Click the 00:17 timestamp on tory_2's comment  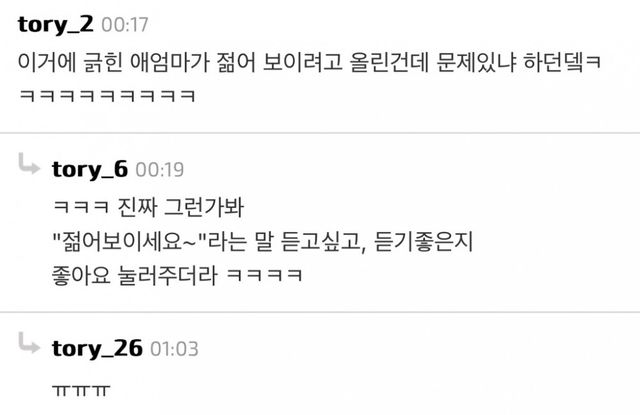point(125,25)
